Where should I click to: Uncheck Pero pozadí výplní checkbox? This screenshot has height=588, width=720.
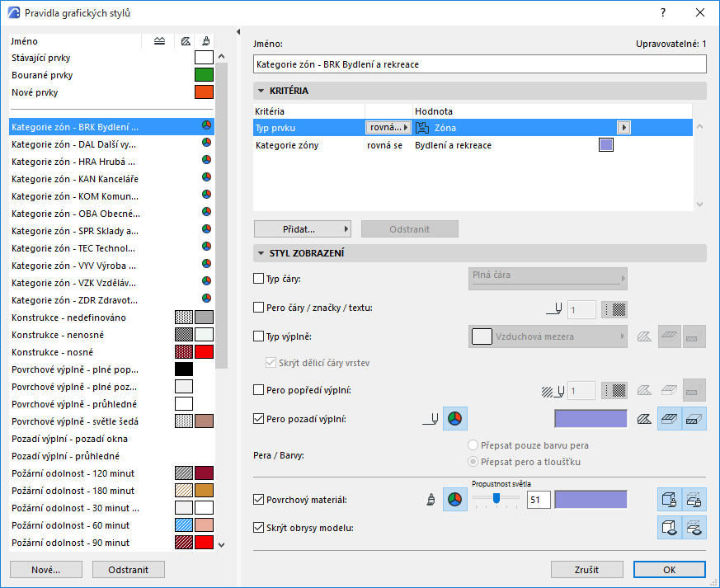(x=258, y=419)
